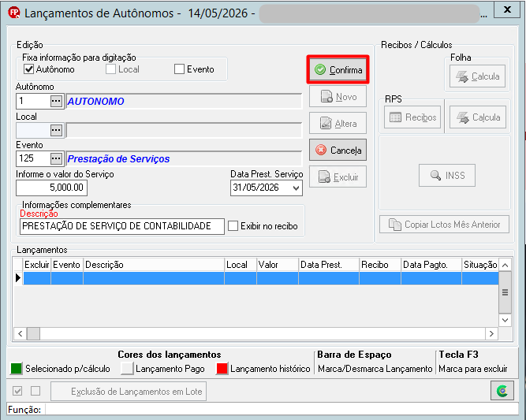
Task: Click the Data Pagto. column header
Action: (431, 265)
